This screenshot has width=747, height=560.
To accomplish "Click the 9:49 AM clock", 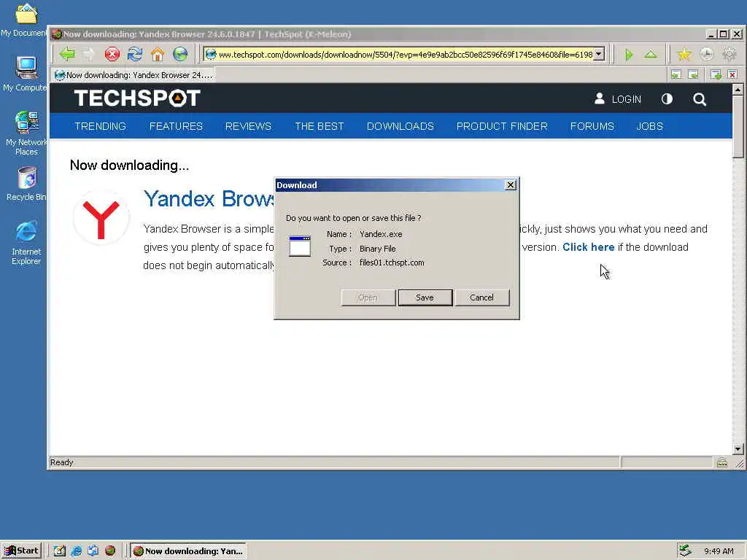I will pos(719,551).
